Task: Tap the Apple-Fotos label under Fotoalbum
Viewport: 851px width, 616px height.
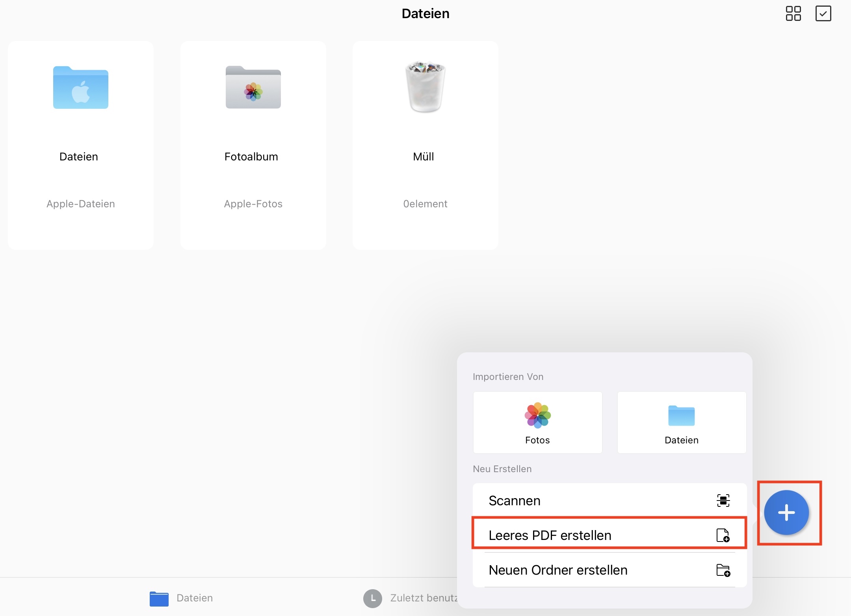Action: click(x=253, y=204)
